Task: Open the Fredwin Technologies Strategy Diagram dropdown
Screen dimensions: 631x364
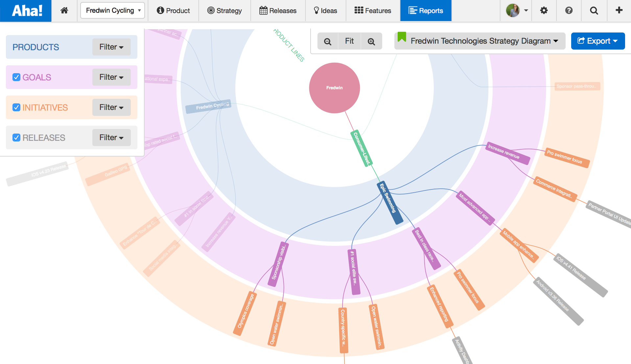Action: 480,41
